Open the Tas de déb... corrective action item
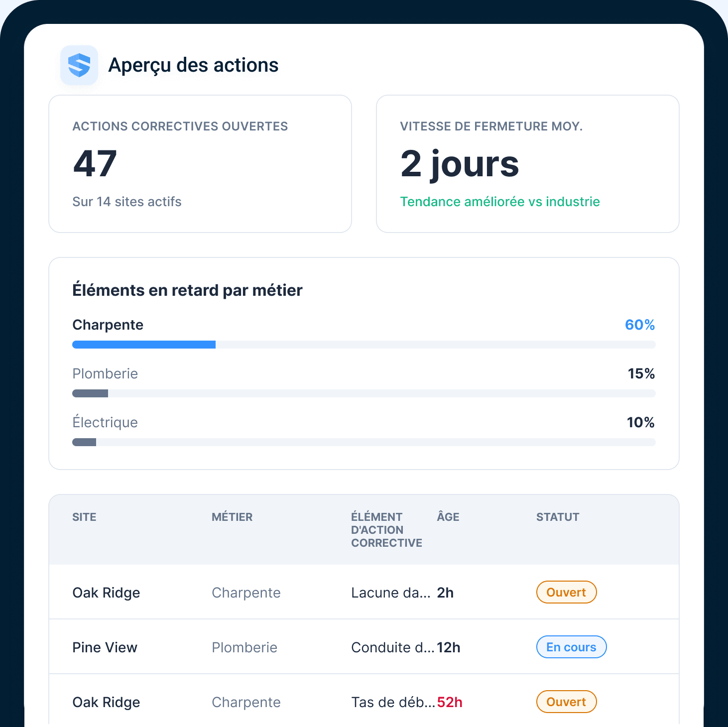Image resolution: width=728 pixels, height=727 pixels. point(393,702)
